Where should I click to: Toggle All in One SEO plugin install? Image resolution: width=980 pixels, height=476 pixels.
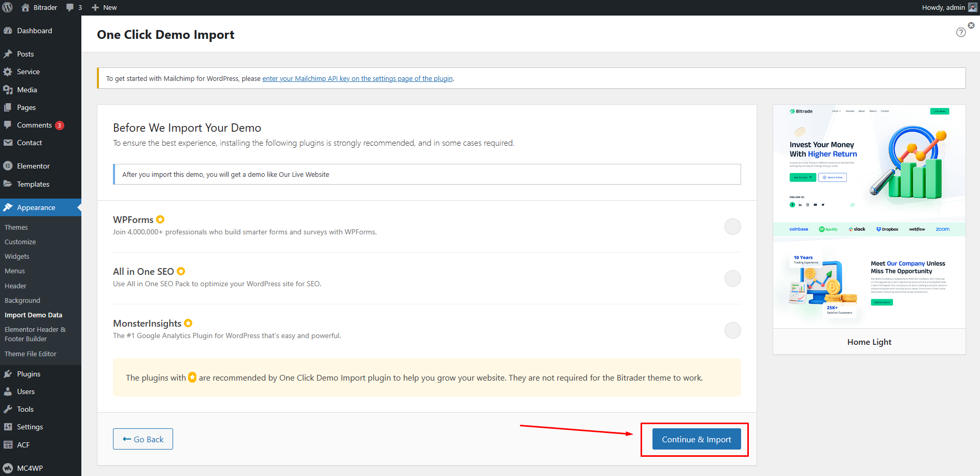click(732, 278)
